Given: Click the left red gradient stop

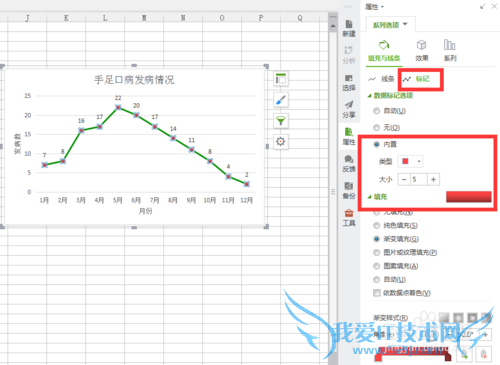Looking at the screenshot, I should pyautogui.click(x=378, y=358).
